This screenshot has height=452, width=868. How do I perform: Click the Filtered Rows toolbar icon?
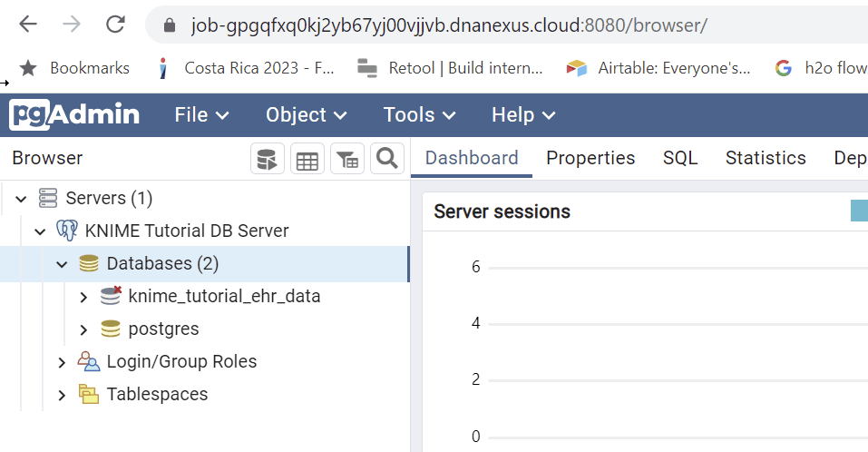point(347,160)
